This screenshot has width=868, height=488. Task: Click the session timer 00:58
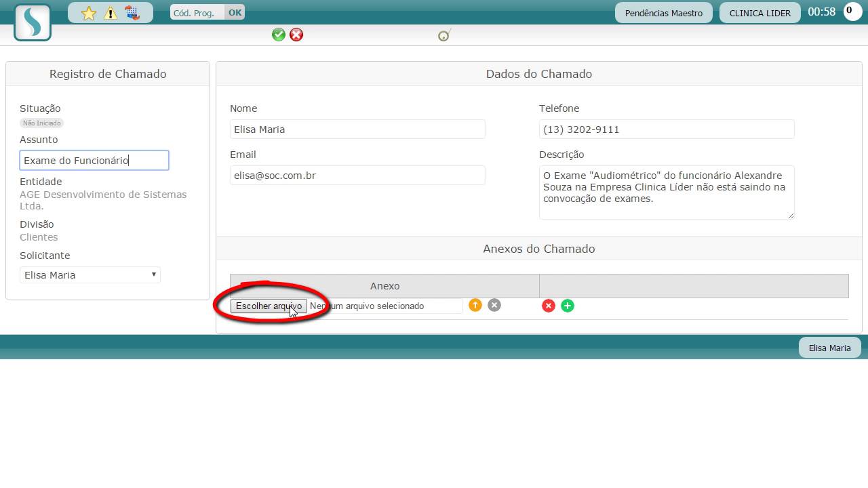[822, 12]
